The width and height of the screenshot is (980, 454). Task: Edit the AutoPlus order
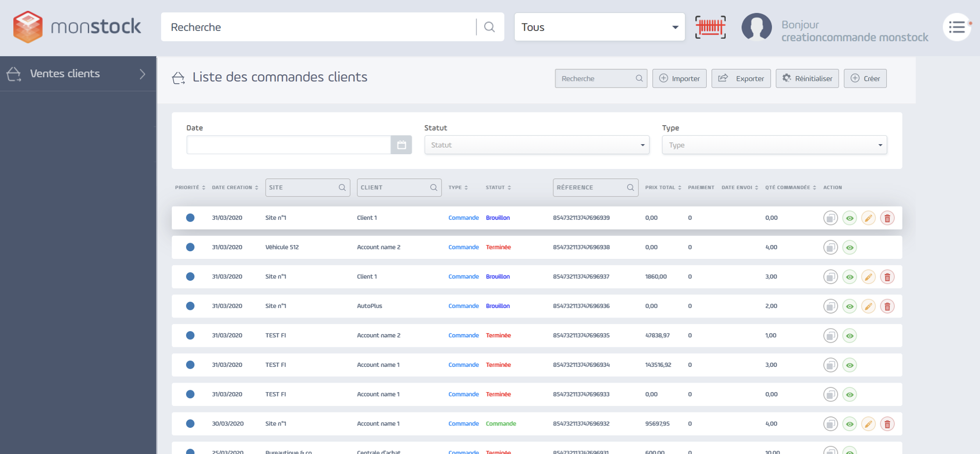869,306
